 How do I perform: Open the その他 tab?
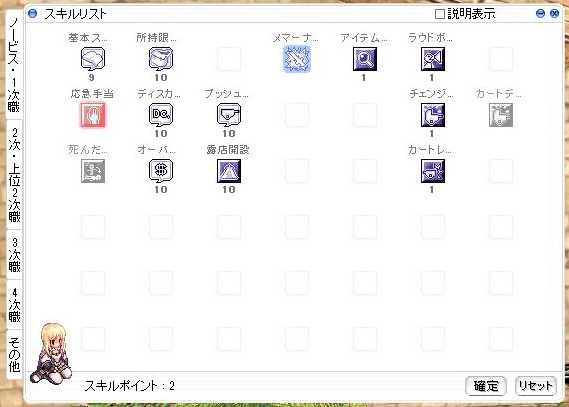tap(14, 354)
